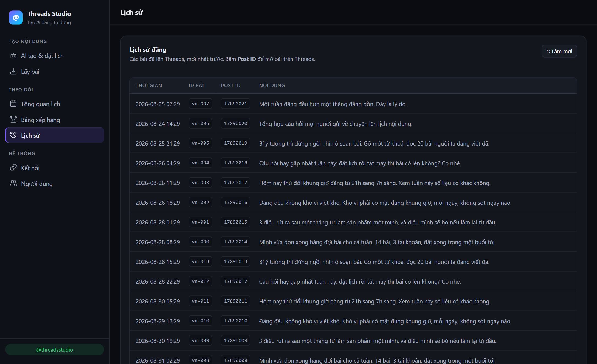This screenshot has height=364, width=597.
Task: Open Post ID 17890017 on Threads
Action: coord(235,183)
